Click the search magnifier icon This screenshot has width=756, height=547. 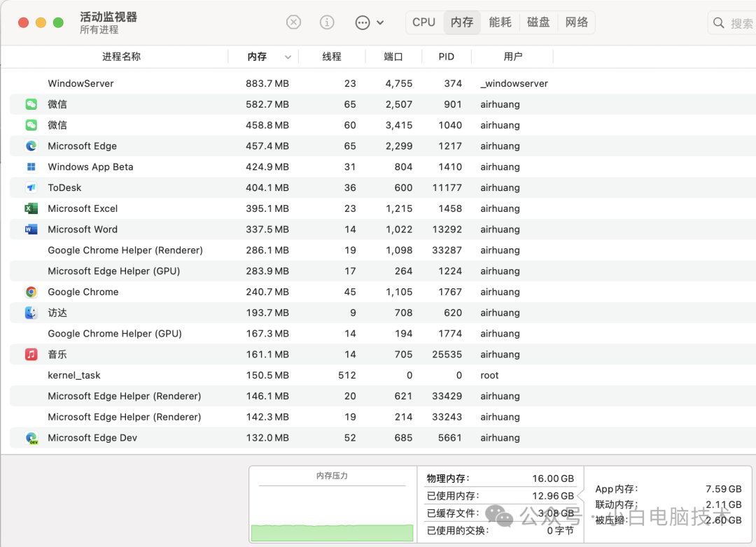[718, 23]
